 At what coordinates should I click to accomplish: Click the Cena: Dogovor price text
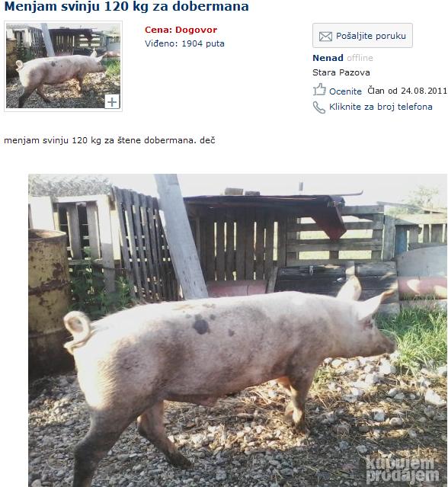point(181,30)
